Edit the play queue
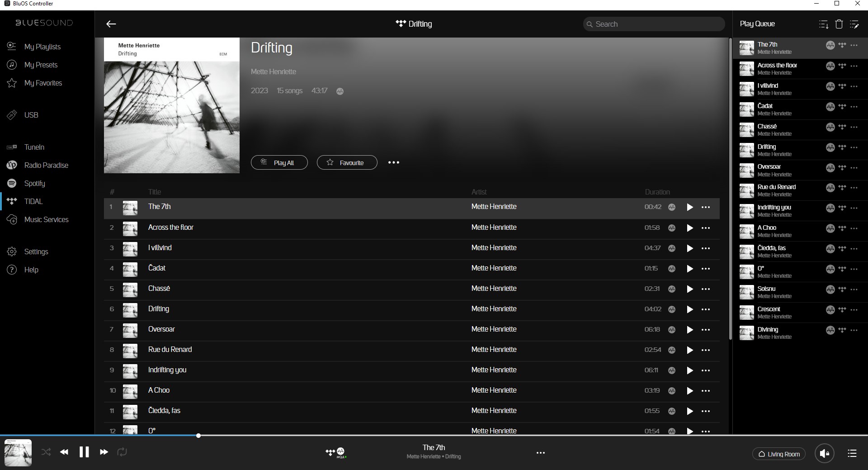Viewport: 868px width, 470px height. point(854,24)
